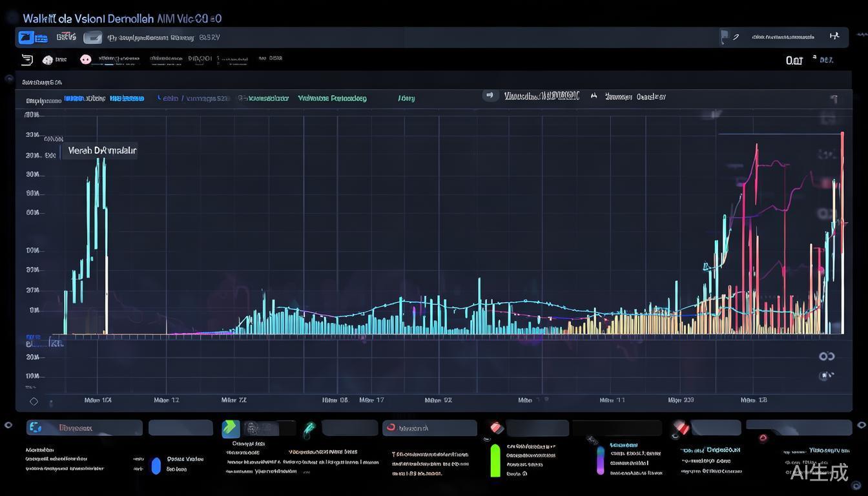This screenshot has height=496, width=868.
Task: Open the empty dropdown box in bottom bar
Action: click(180, 428)
